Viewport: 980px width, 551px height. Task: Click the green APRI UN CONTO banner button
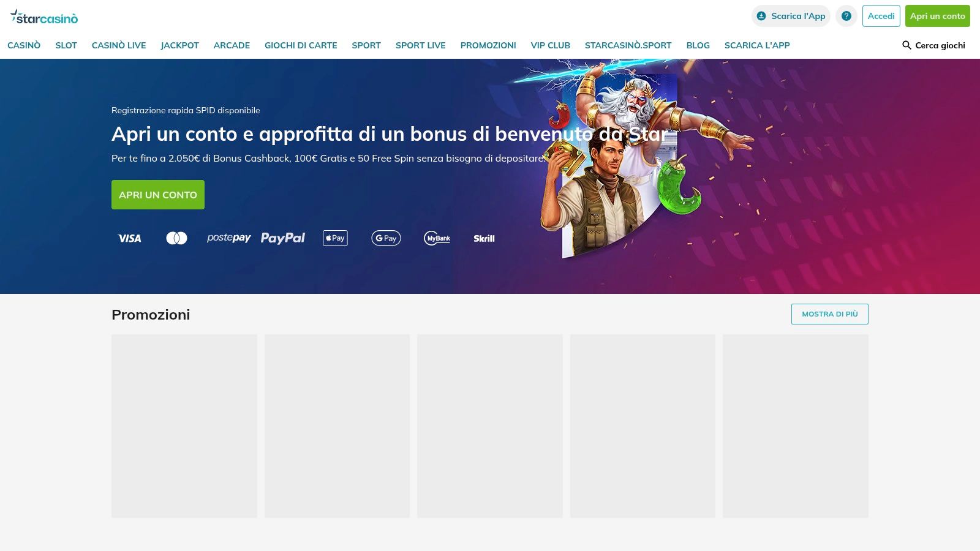[158, 195]
